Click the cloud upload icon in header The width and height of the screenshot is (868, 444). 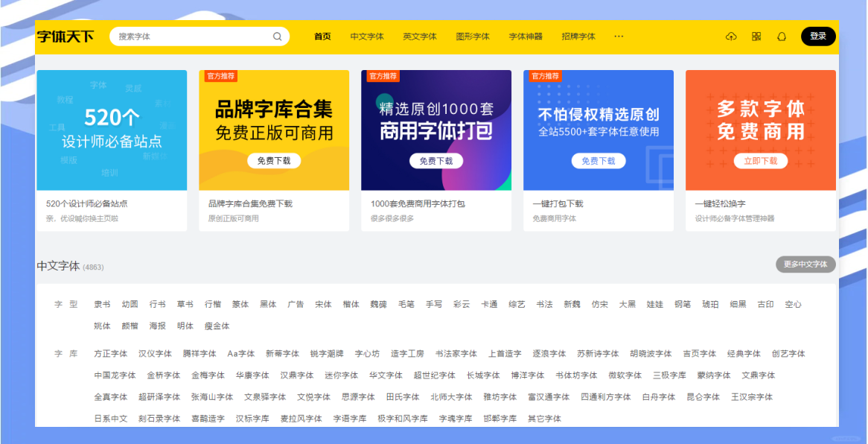[x=730, y=37]
